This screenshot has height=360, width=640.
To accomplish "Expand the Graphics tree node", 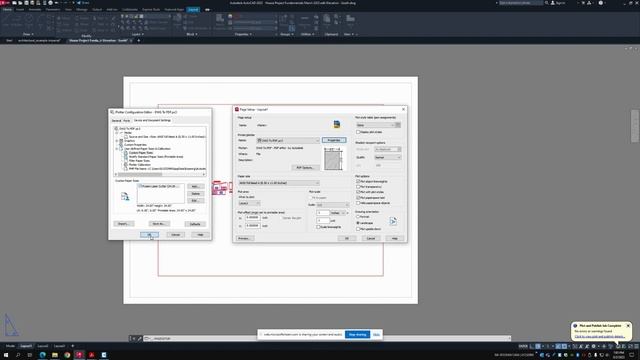I will pos(117,141).
